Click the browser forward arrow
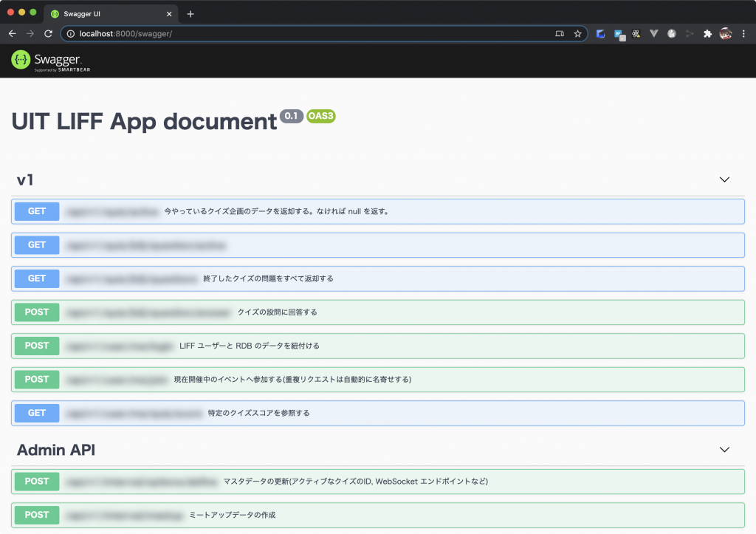 coord(30,34)
